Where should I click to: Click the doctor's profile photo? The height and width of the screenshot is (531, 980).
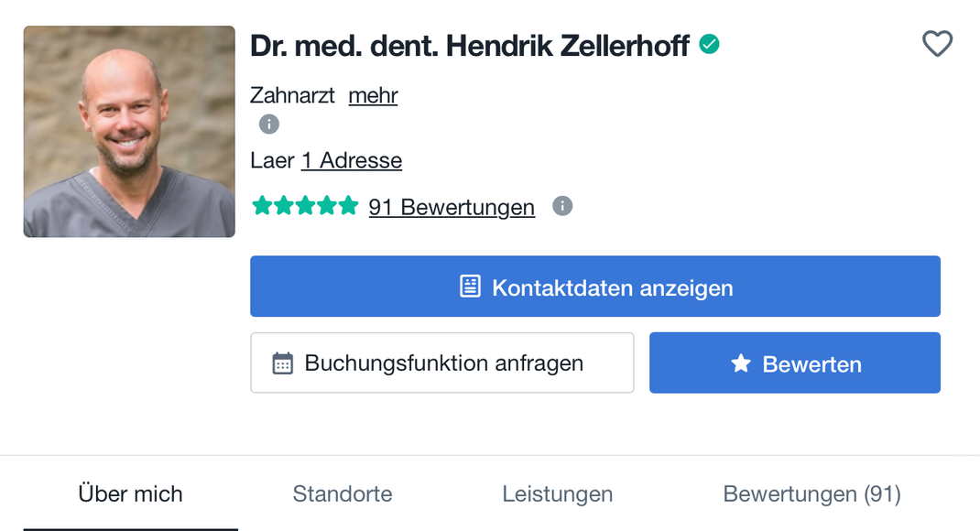129,131
